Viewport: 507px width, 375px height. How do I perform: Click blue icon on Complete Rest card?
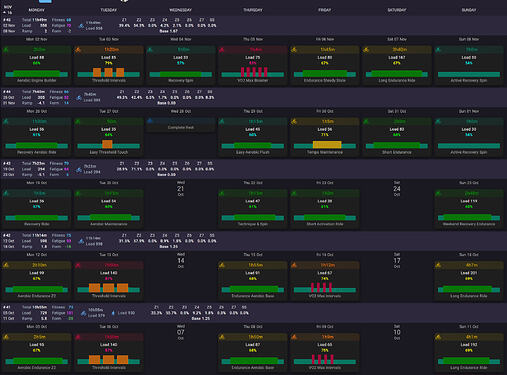(150, 121)
